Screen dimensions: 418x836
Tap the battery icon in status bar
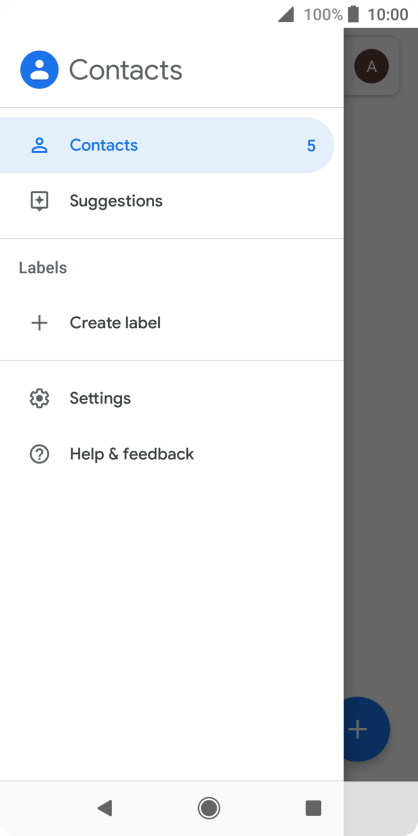(x=353, y=14)
